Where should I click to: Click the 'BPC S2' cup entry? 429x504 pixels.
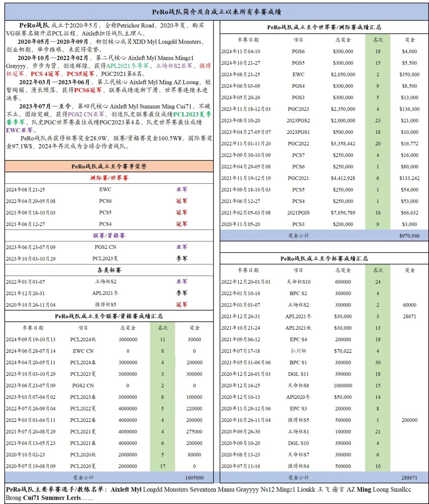[298, 293]
